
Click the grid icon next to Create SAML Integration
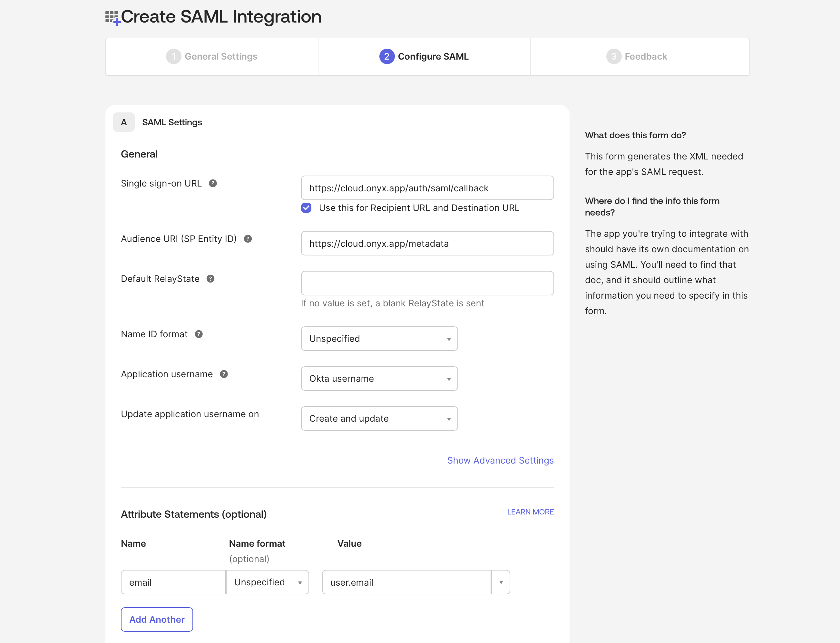click(x=112, y=16)
